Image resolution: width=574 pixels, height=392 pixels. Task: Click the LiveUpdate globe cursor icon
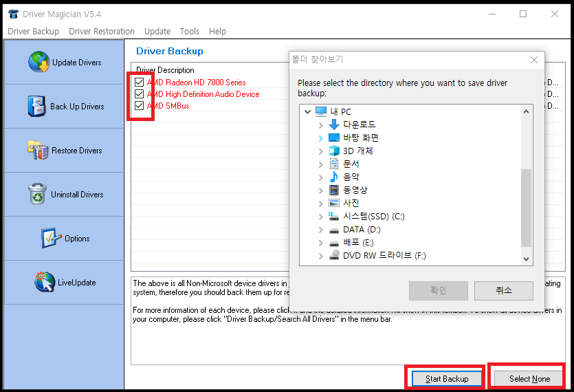pos(45,282)
